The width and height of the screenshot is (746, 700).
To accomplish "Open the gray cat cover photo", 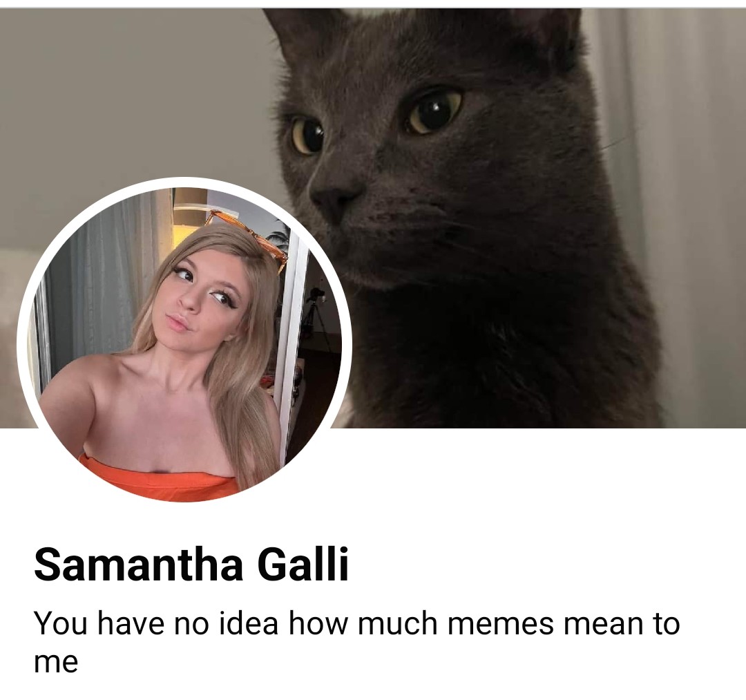I will [373, 218].
